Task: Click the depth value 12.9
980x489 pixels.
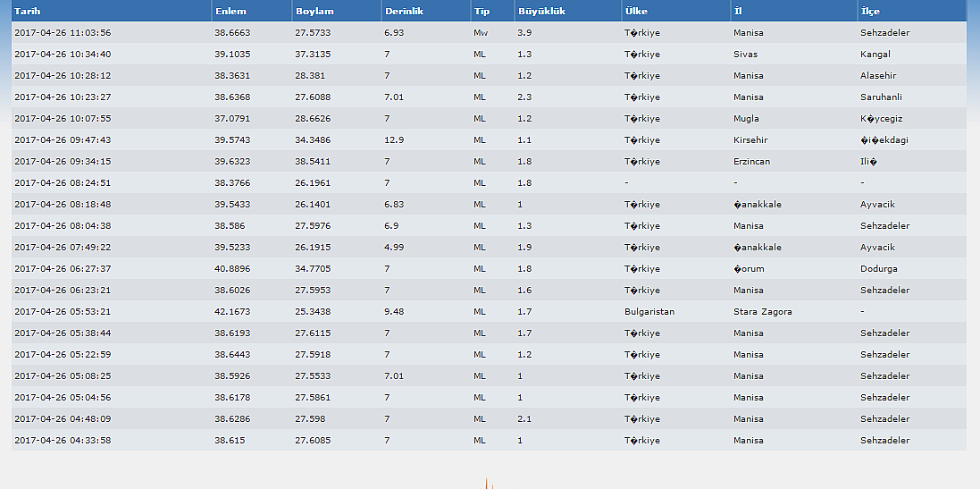Action: (394, 139)
